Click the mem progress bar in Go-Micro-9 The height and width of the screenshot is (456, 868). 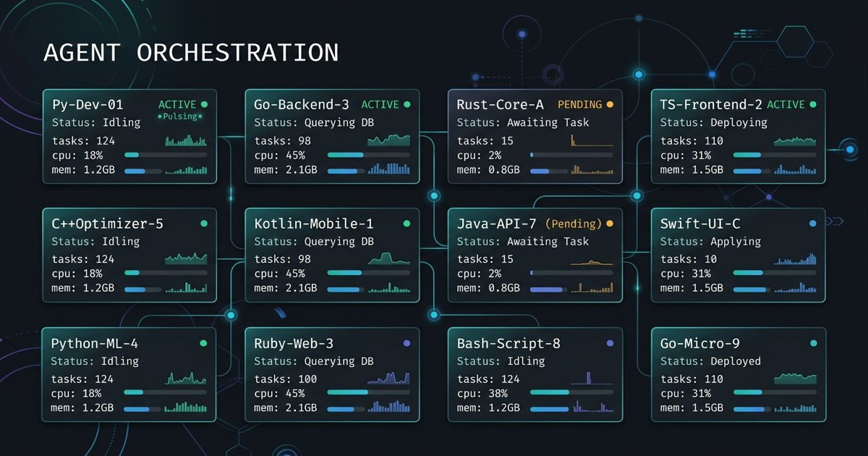pos(752,409)
